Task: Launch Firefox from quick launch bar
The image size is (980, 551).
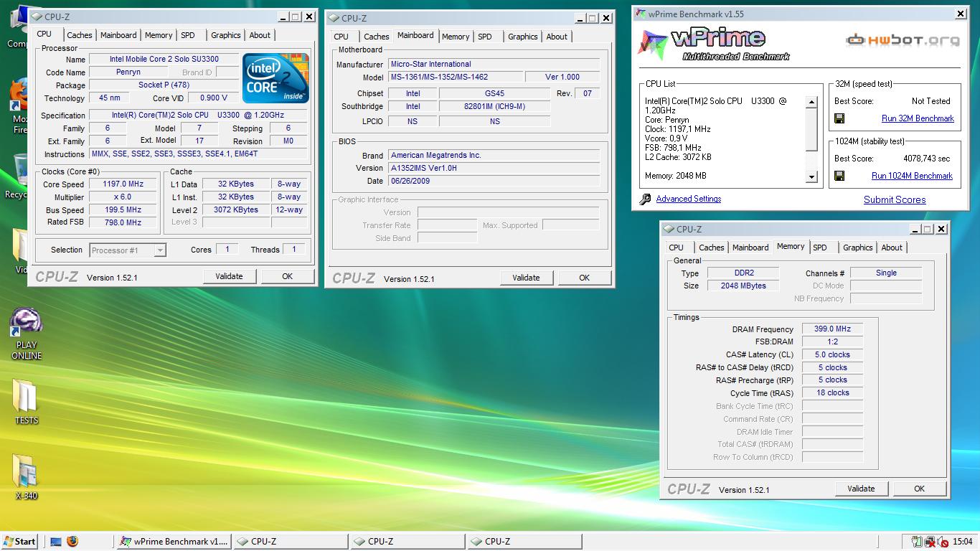Action: tap(72, 542)
